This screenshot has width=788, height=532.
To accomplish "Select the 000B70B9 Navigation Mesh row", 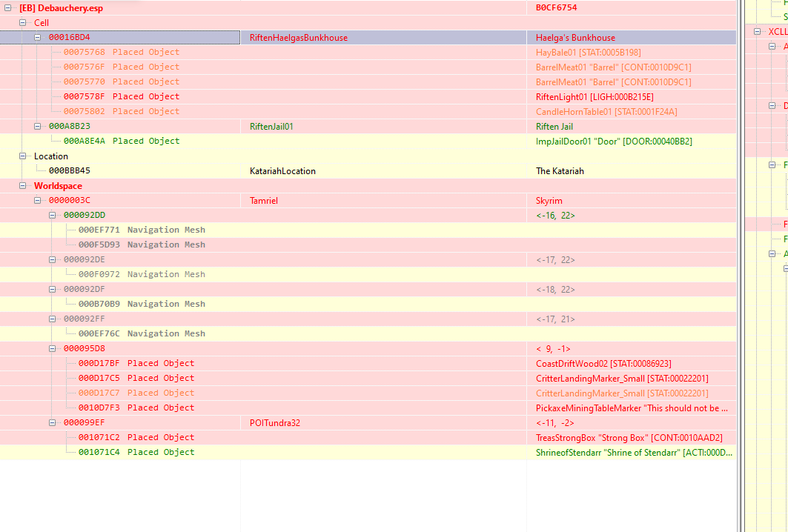I will [368, 304].
